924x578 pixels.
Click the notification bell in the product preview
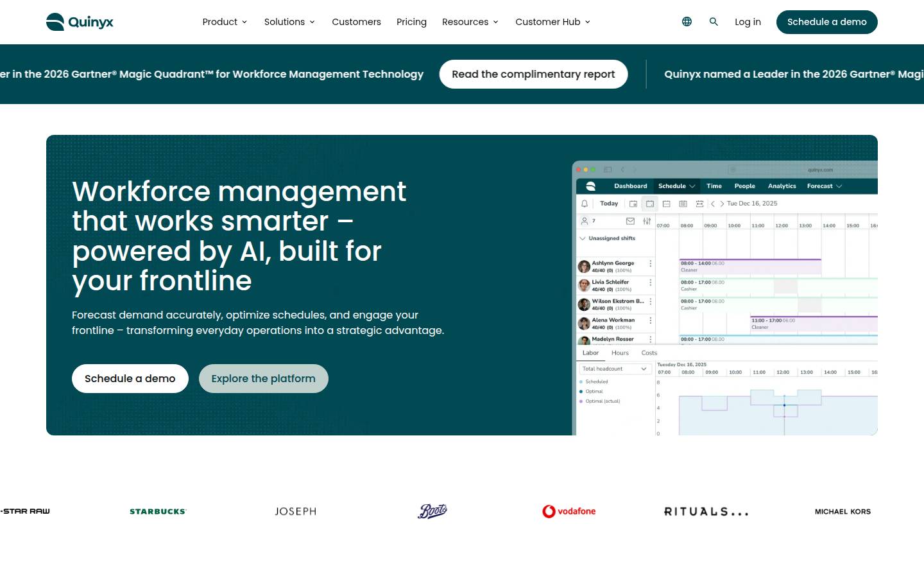pos(585,204)
